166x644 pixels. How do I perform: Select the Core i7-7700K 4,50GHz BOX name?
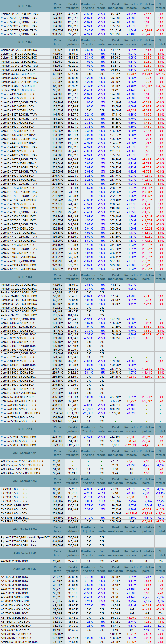point(18,421)
